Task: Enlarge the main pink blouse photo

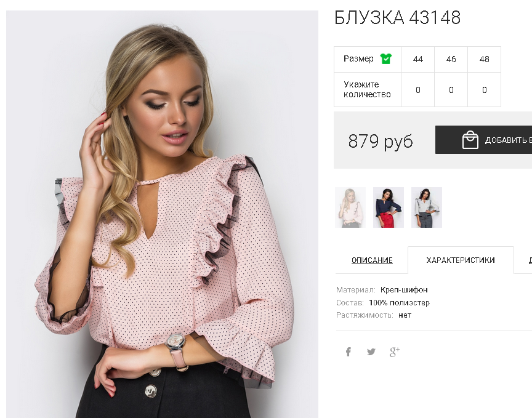Action: coord(162,214)
